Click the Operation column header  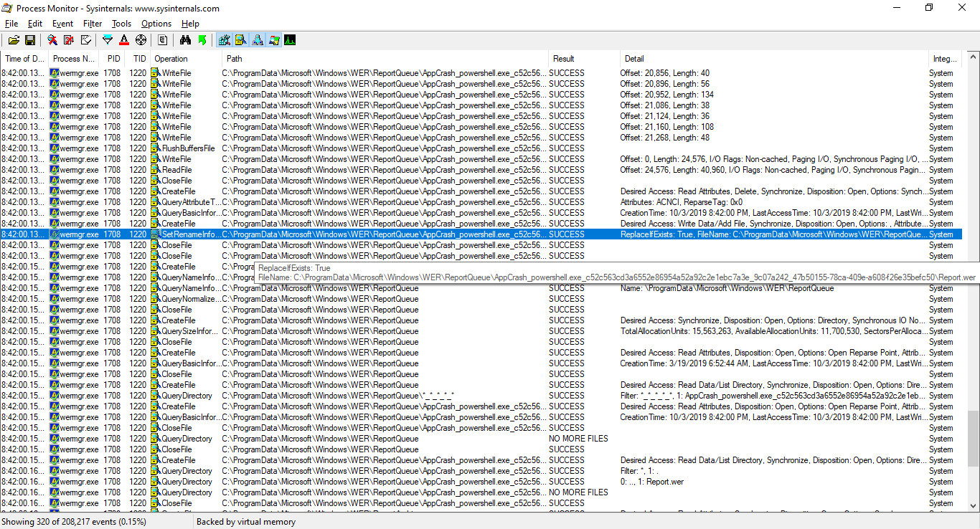(187, 59)
